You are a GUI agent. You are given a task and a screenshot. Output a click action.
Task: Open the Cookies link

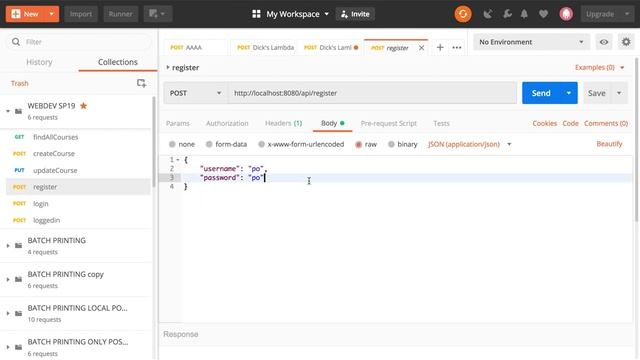coord(544,123)
